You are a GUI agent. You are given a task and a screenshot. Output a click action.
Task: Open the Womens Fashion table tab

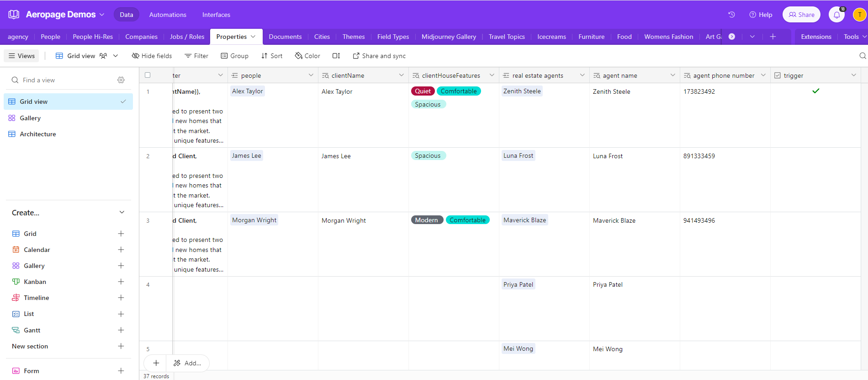tap(668, 37)
